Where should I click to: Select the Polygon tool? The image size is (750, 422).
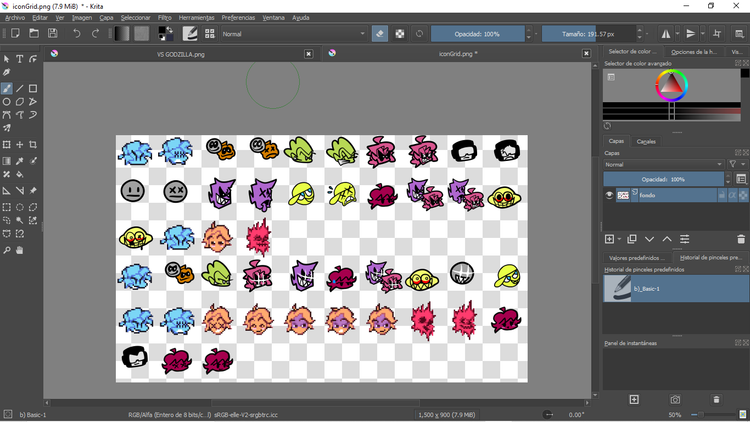pyautogui.click(x=20, y=101)
